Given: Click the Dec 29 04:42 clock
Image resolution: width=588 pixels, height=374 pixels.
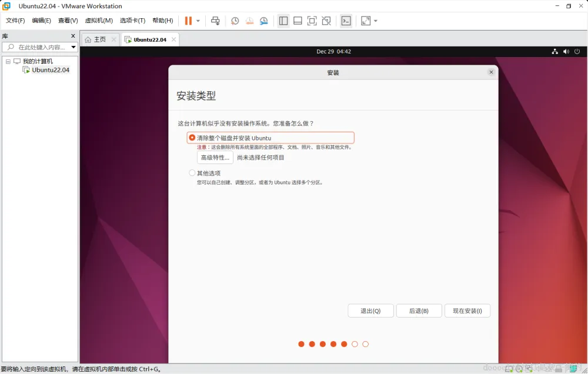Looking at the screenshot, I should coord(334,51).
